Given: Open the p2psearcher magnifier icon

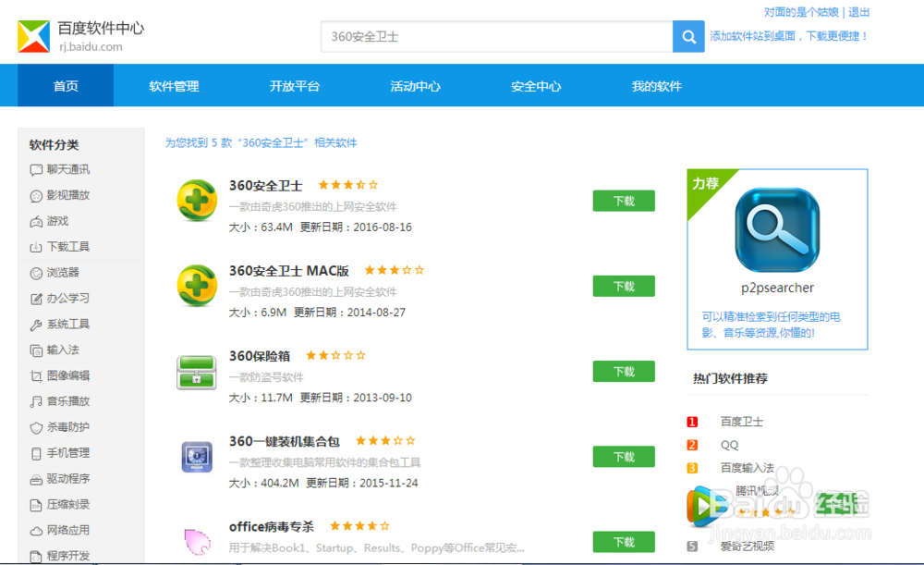Looking at the screenshot, I should (777, 230).
